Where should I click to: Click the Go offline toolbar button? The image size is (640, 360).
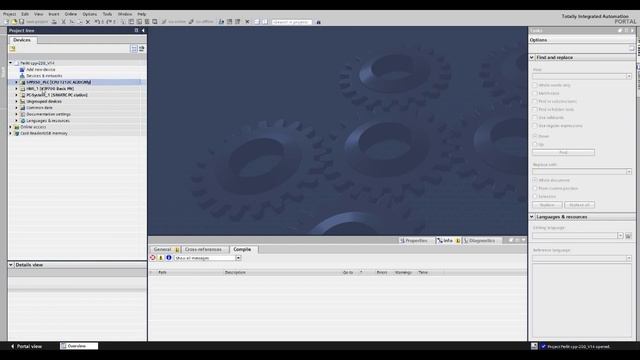pos(201,22)
